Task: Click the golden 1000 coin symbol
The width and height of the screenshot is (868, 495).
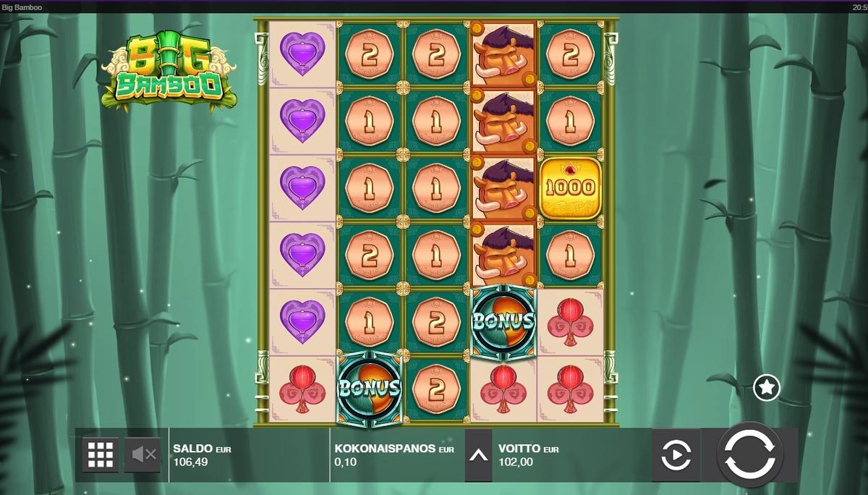Action: (570, 188)
